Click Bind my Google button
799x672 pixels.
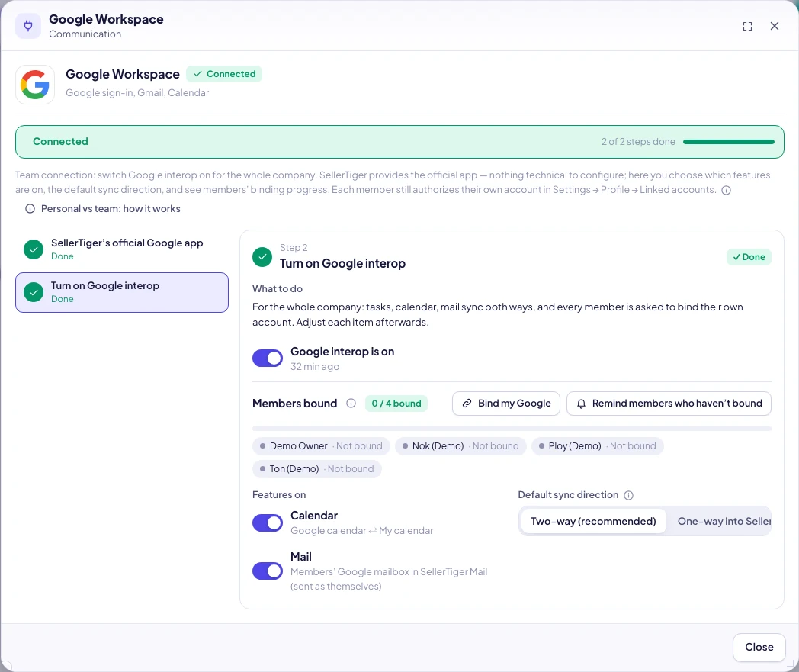506,404
